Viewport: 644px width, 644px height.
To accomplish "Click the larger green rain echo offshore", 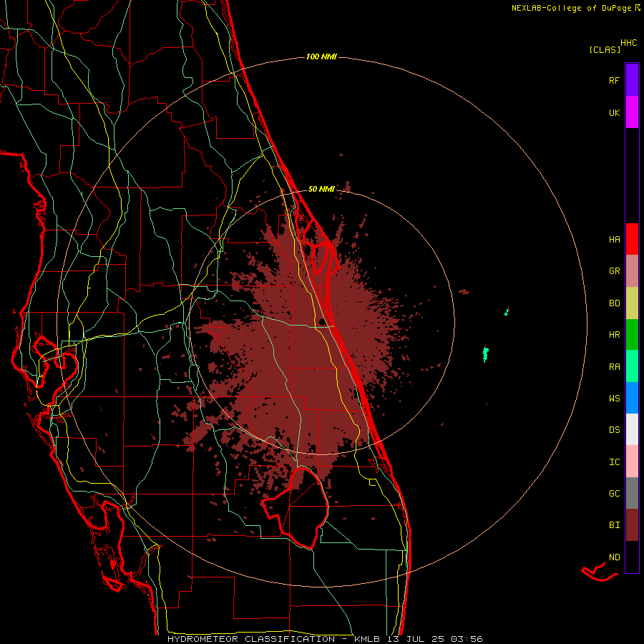I will coord(485,353).
